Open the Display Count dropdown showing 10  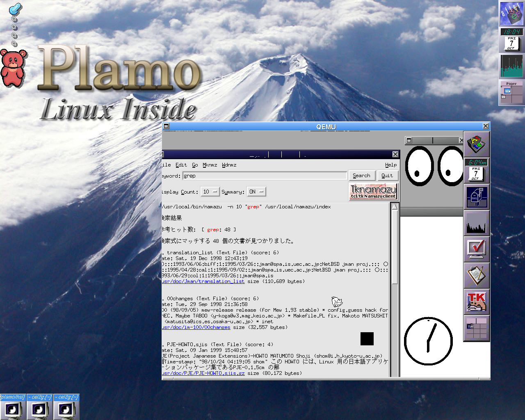click(x=210, y=192)
